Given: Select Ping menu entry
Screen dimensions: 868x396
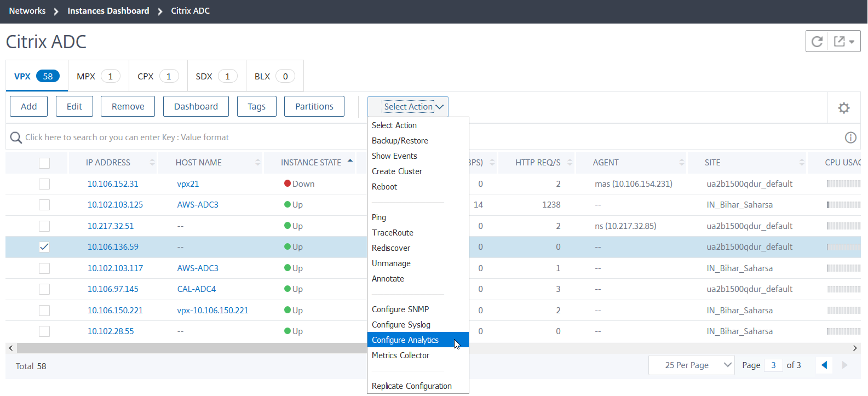Looking at the screenshot, I should [418, 217].
